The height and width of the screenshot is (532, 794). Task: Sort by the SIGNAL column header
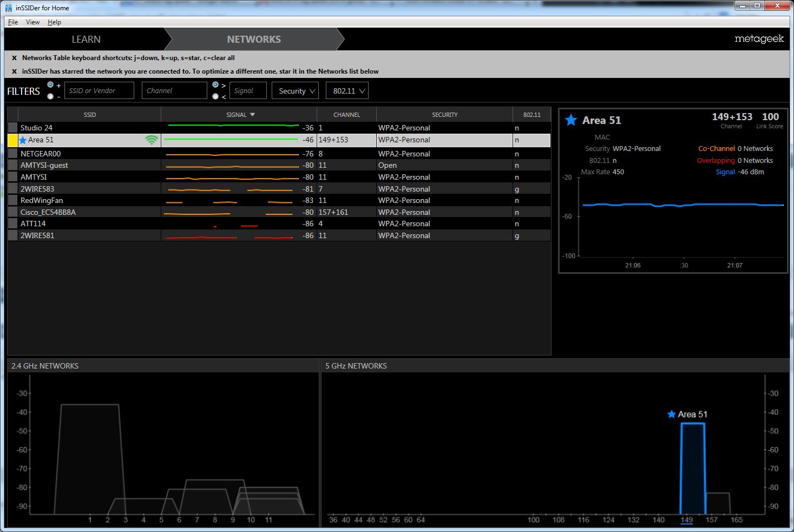coord(239,115)
